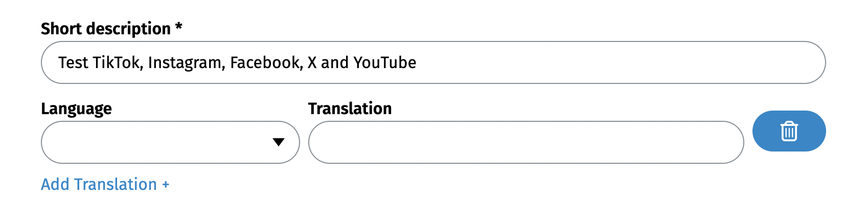Click the plus sign after Add Translation
The image size is (868, 216).
coord(166,185)
